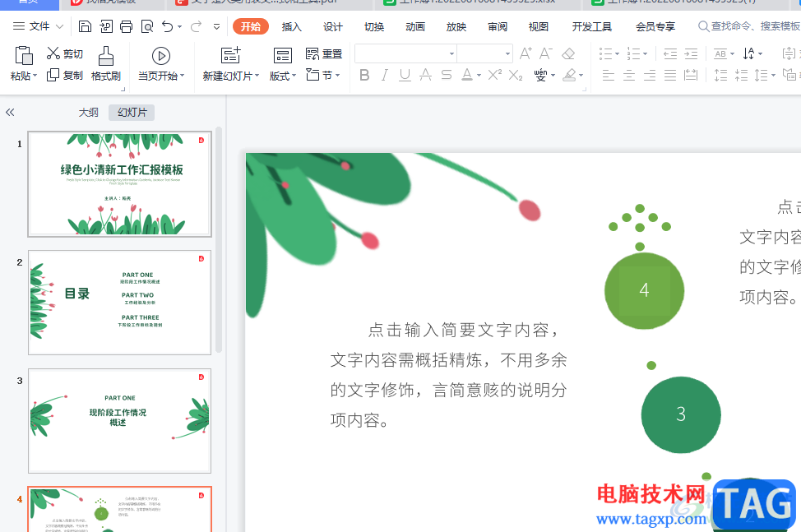This screenshot has height=532, width=801.
Task: Align text right
Action: [x=650, y=76]
